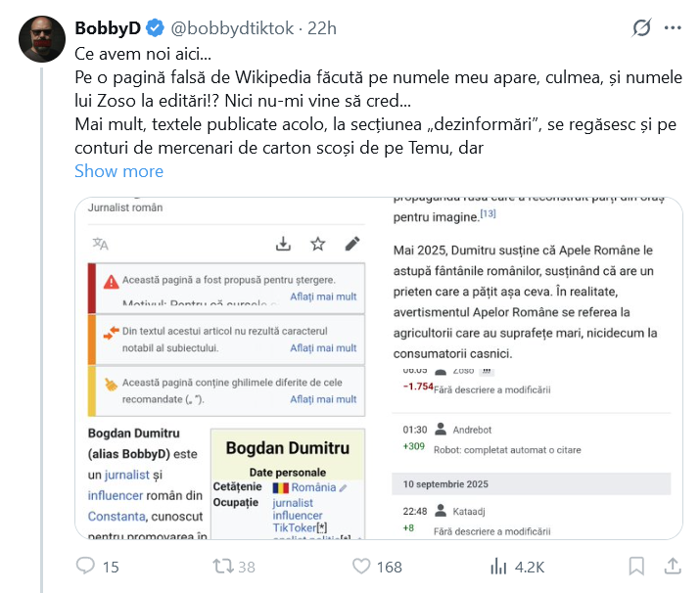Click the star watchlist icon in image
The height and width of the screenshot is (593, 700).
317,244
